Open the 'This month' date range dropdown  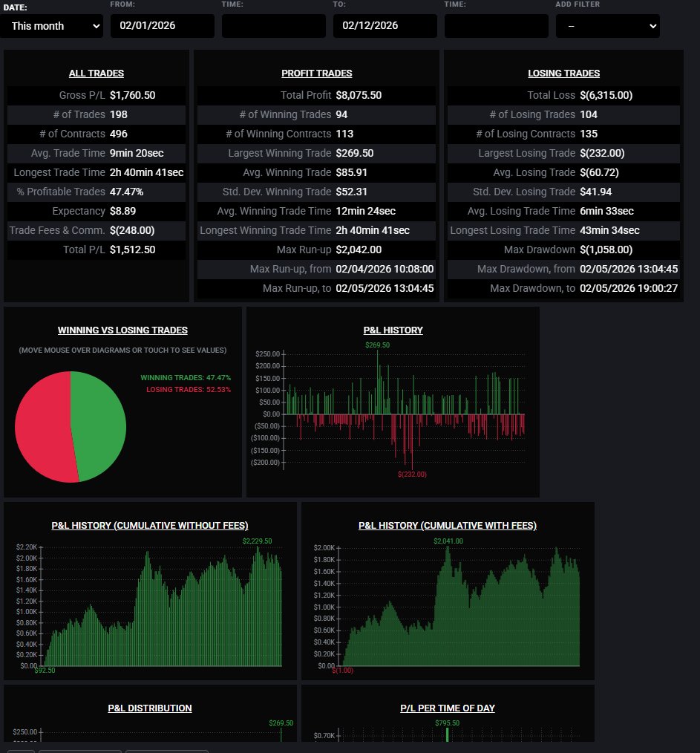point(52,26)
